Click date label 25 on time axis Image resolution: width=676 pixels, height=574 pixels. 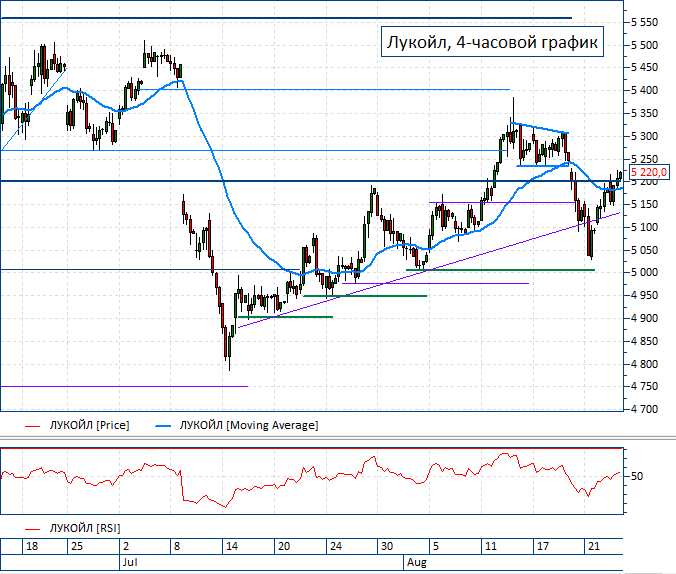point(77,546)
